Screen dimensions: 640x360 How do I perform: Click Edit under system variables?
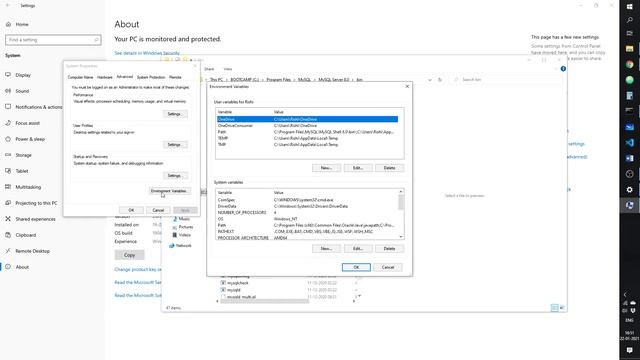358,249
